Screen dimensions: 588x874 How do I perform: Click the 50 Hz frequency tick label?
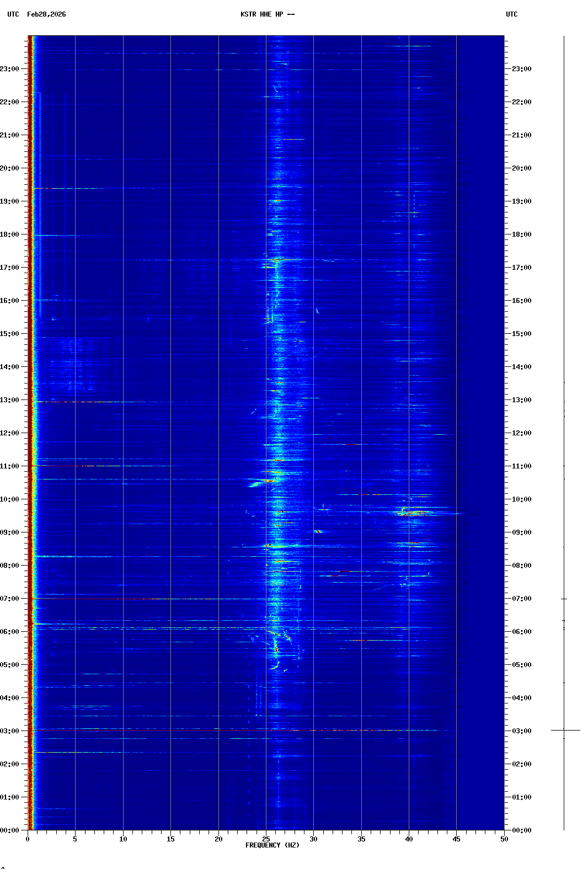pos(504,839)
